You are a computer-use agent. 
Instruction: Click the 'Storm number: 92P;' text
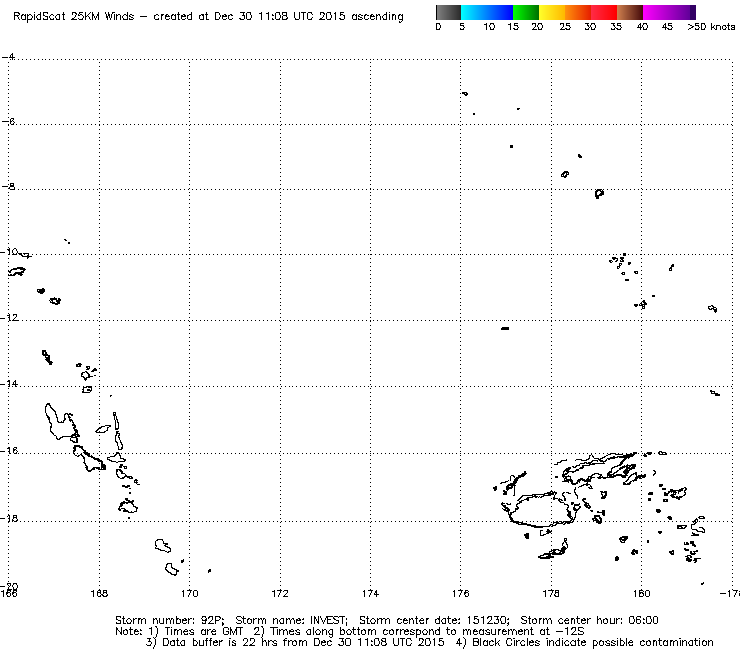[170, 620]
